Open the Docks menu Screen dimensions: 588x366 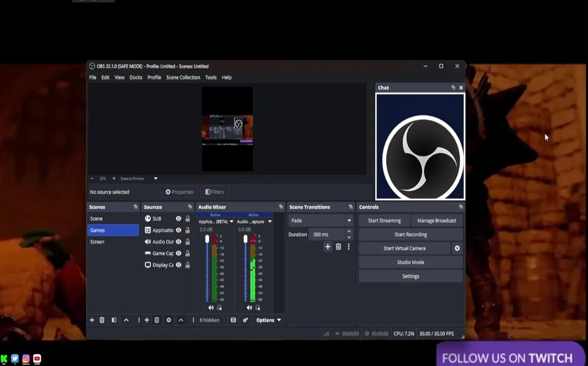pos(136,77)
